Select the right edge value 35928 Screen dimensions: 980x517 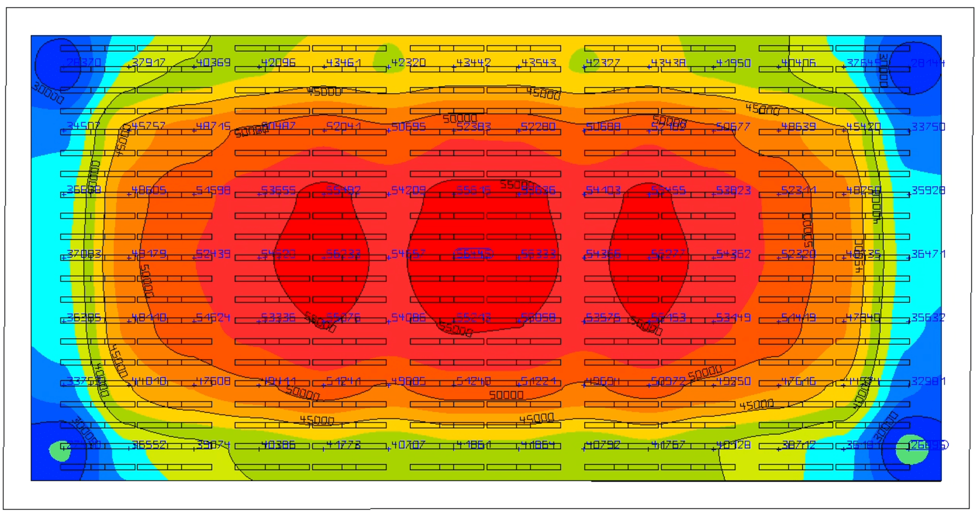click(x=928, y=190)
